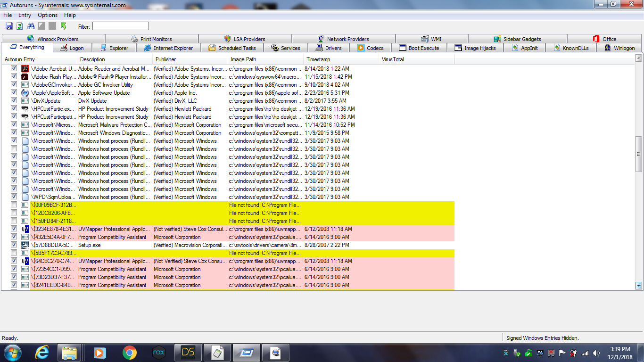Click the Apple Software Update row icon
644x362 pixels.
click(25, 93)
